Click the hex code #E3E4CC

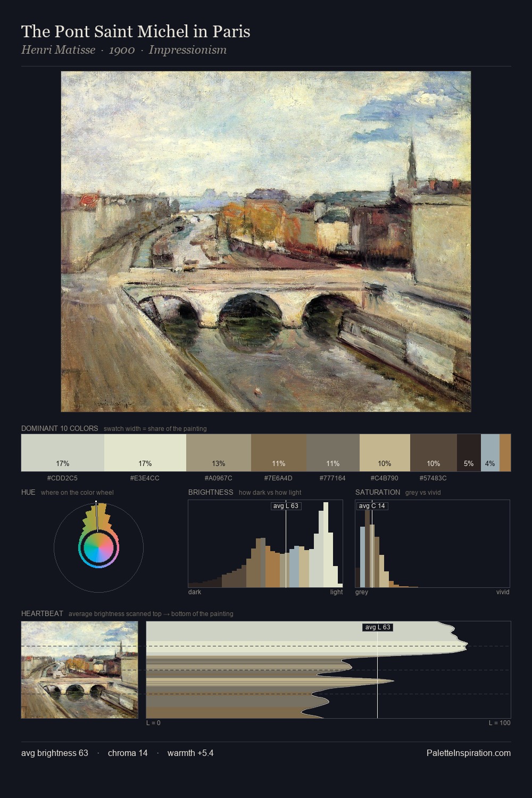(x=145, y=478)
